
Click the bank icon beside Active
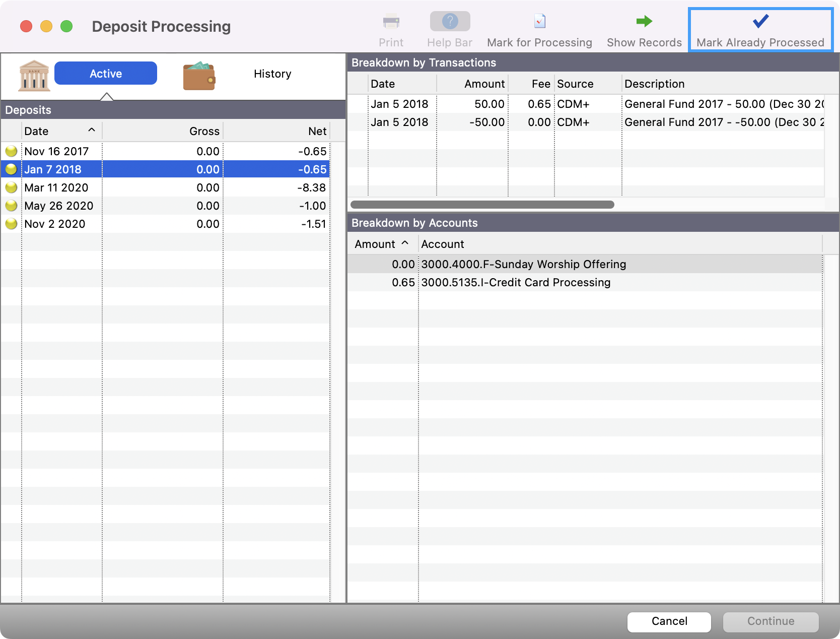[33, 76]
